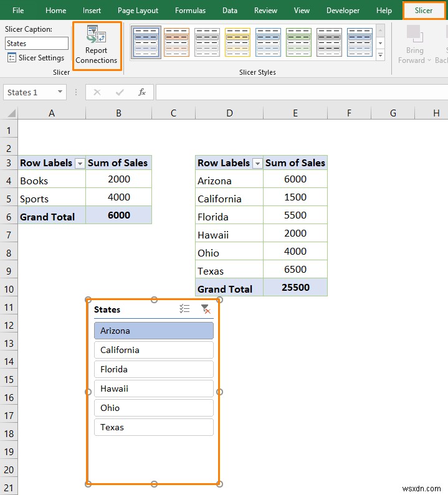448x495 pixels.
Task: Open Slicer Settings
Action: 36,58
